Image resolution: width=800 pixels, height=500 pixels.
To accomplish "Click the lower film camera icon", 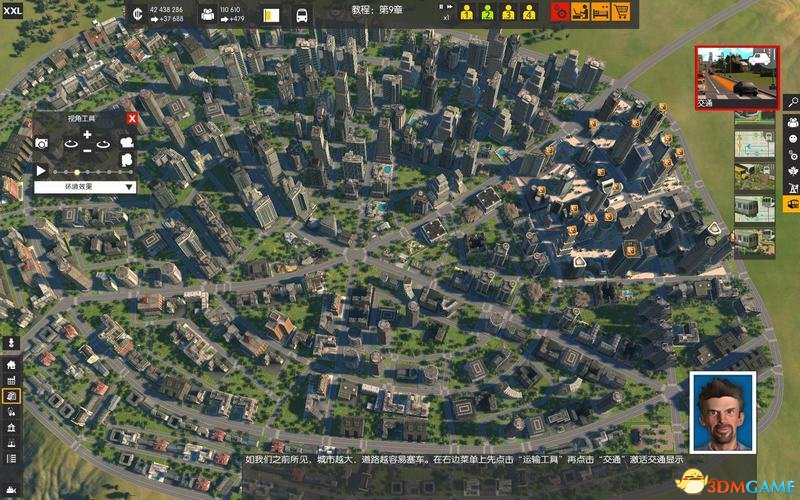I will pyautogui.click(x=127, y=160).
